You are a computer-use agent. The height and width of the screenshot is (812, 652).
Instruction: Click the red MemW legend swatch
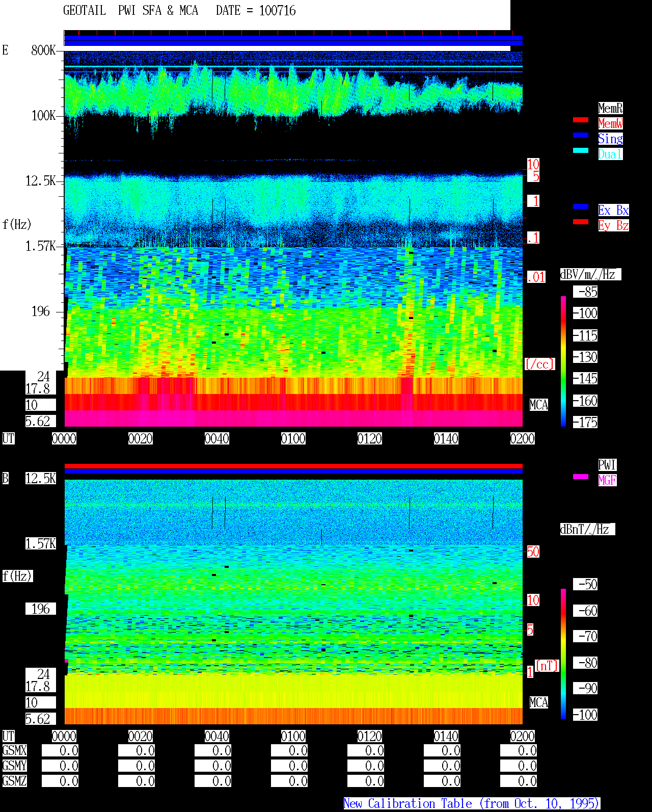click(581, 120)
